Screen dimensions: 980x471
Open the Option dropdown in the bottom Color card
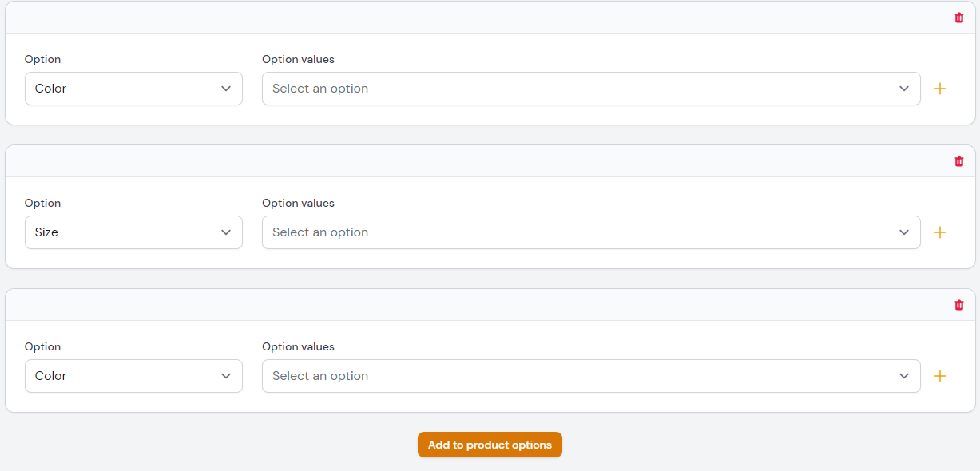click(x=133, y=376)
